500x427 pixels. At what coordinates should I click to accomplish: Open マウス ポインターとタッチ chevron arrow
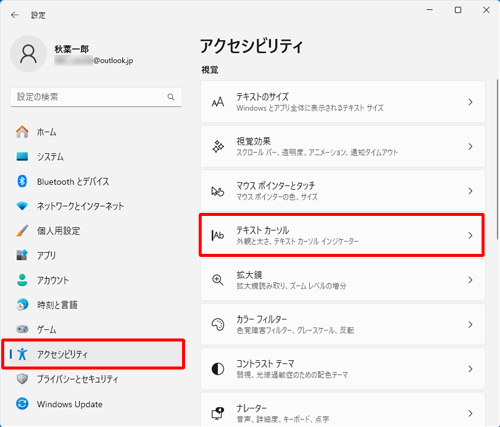[470, 191]
